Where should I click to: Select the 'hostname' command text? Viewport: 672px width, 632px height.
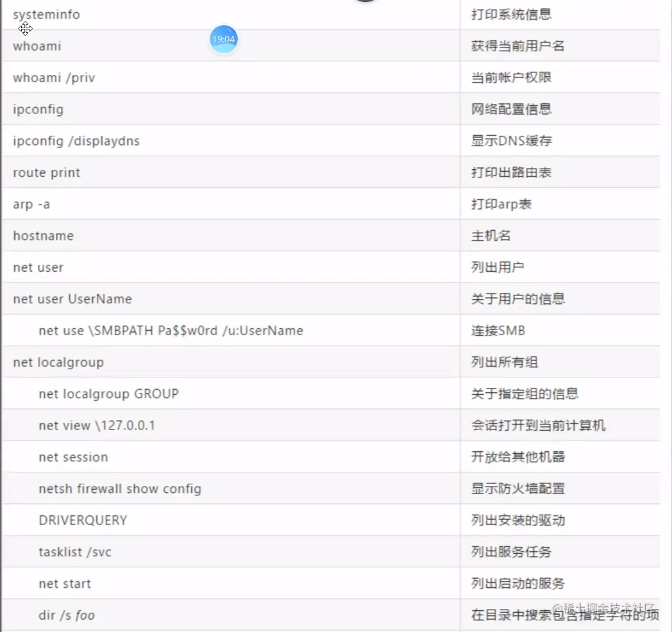pyautogui.click(x=44, y=236)
